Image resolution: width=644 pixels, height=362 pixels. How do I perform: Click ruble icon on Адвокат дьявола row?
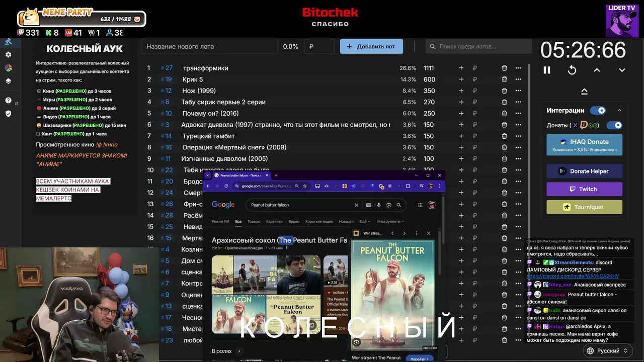[474, 125]
